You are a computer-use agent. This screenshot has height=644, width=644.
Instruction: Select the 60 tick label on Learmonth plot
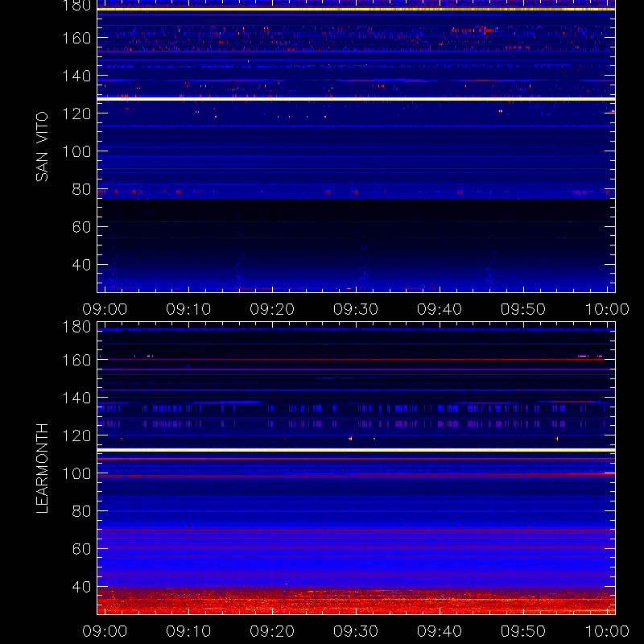click(x=81, y=549)
